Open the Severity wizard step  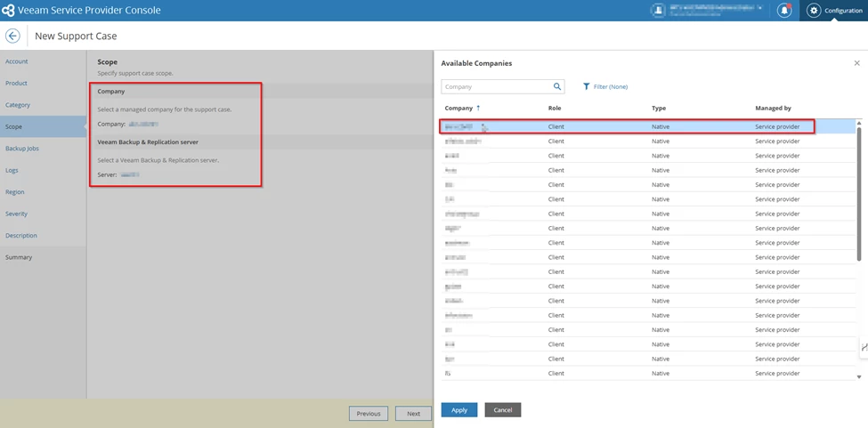tap(17, 214)
